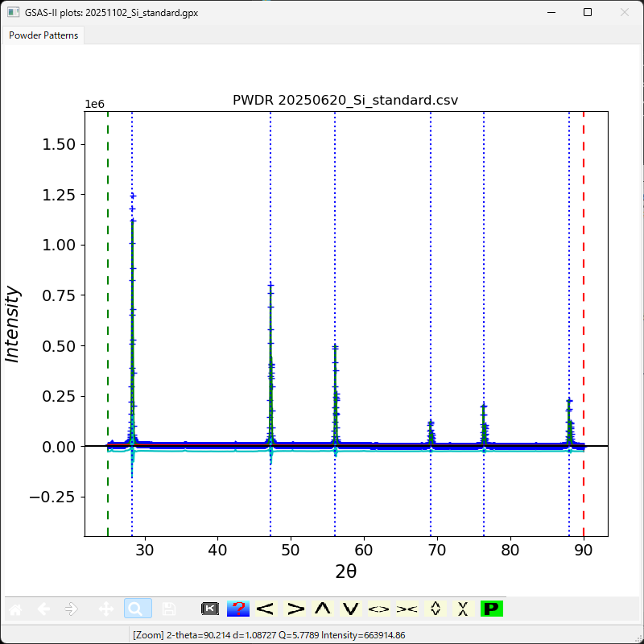Shift plot left with < arrow icon

tap(266, 609)
